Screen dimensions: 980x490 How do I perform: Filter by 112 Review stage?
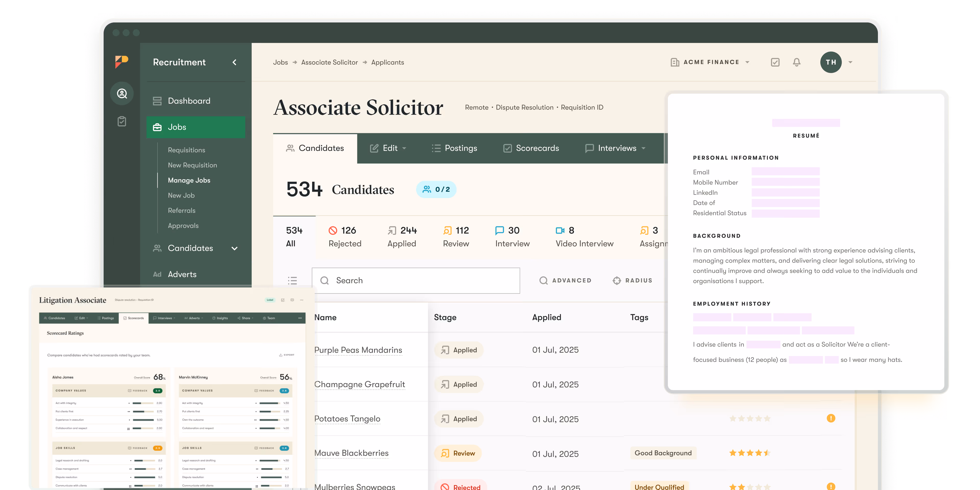point(456,237)
